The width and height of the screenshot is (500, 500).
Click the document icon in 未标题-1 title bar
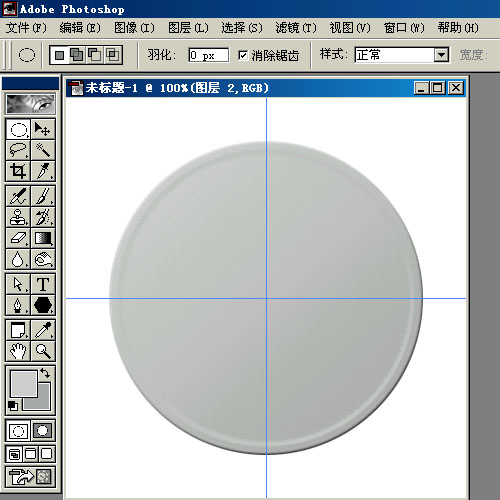click(x=76, y=88)
